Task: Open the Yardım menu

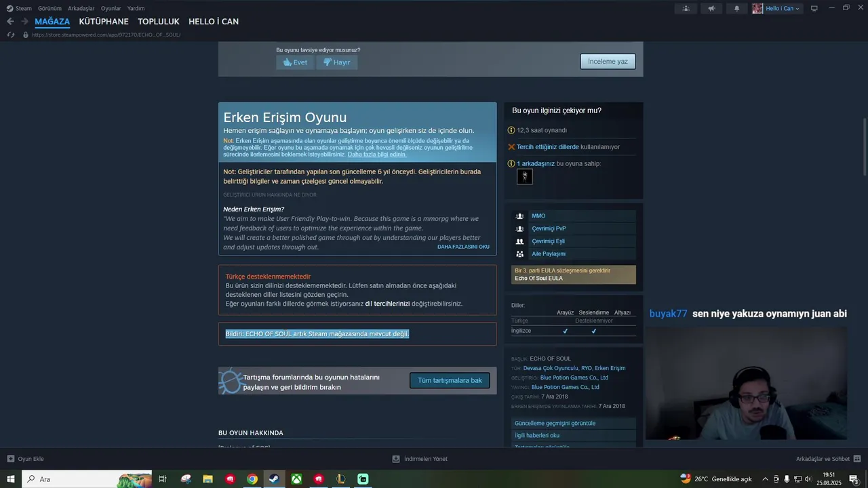Action: (136, 8)
